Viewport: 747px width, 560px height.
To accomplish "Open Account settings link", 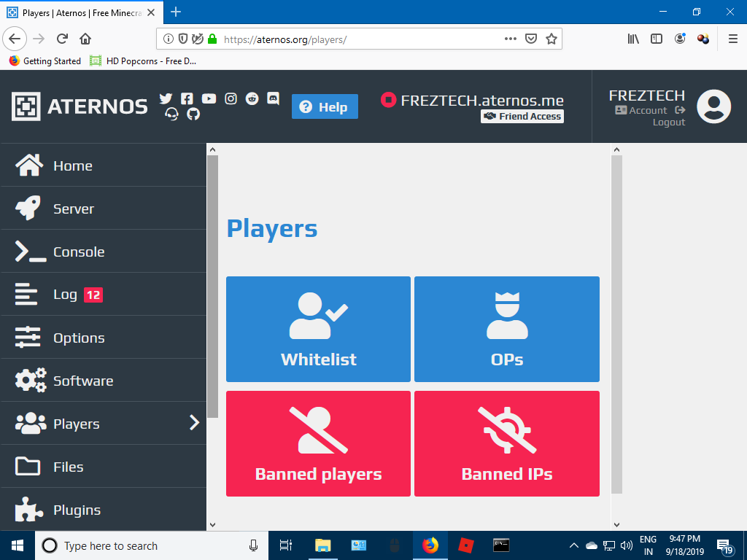I will pos(641,111).
